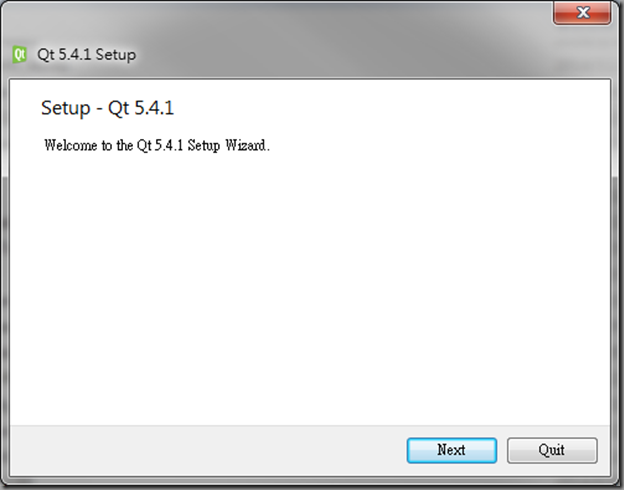The image size is (624, 490).
Task: Focus the highlighted default Next button
Action: [x=452, y=450]
